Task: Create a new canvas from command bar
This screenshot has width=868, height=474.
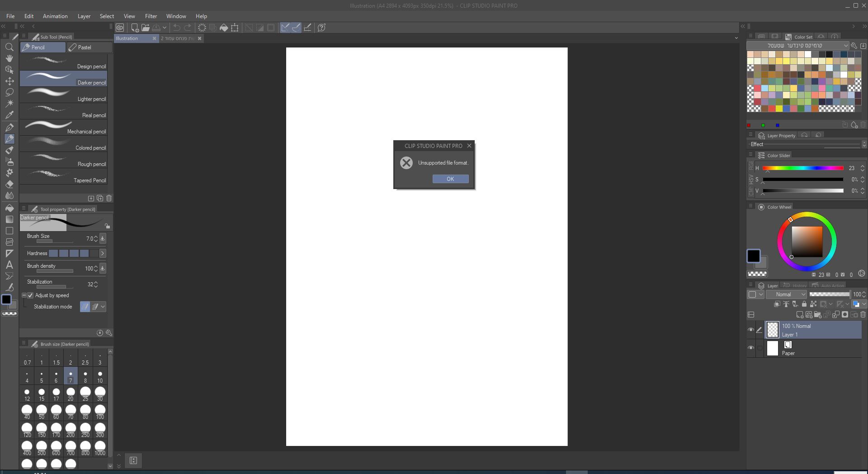Action: [x=134, y=28]
